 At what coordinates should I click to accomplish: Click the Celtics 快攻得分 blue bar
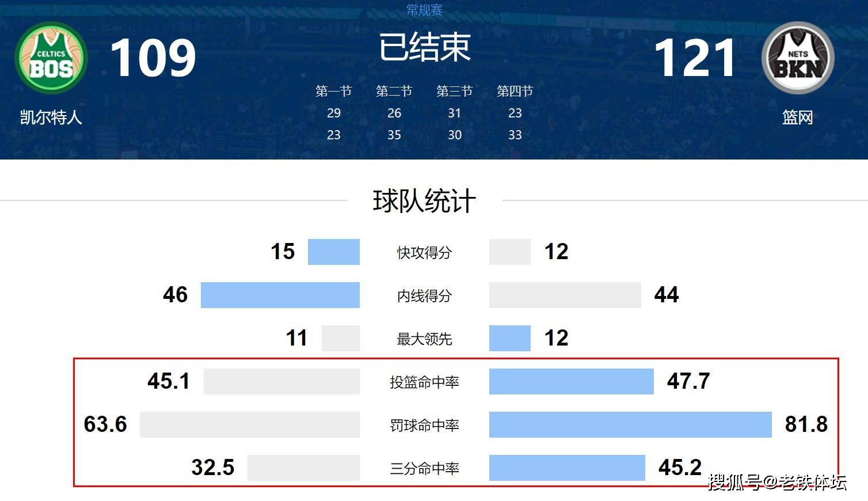pyautogui.click(x=334, y=252)
